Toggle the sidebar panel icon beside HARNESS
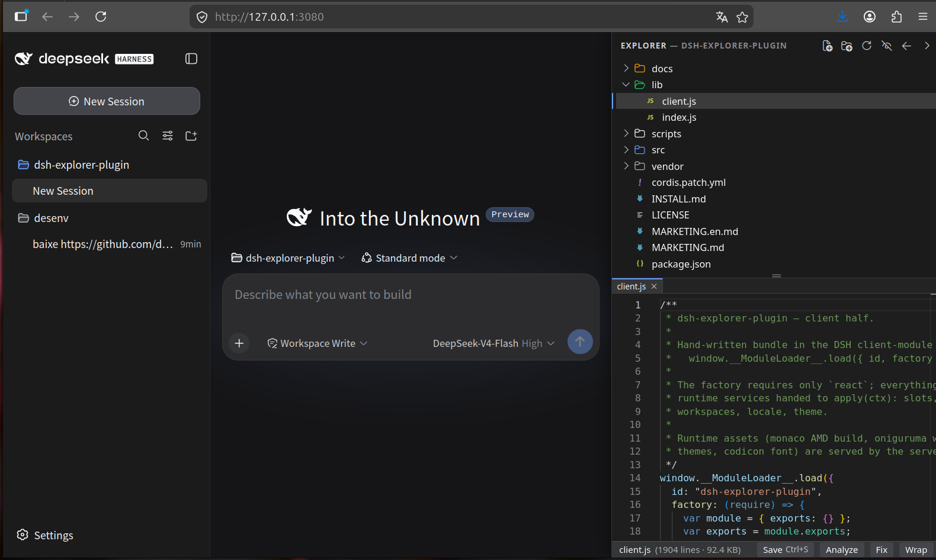 (191, 59)
